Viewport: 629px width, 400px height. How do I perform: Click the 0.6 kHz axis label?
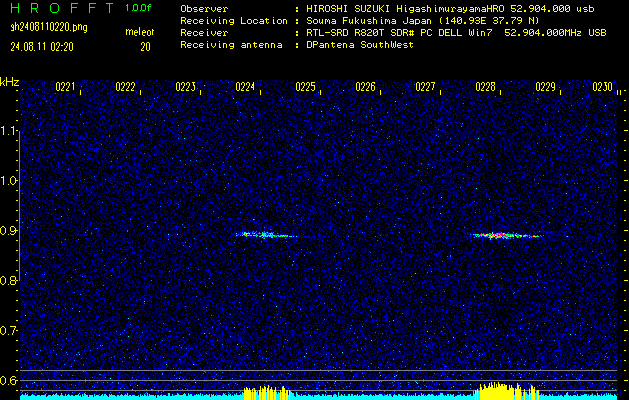coord(9,380)
